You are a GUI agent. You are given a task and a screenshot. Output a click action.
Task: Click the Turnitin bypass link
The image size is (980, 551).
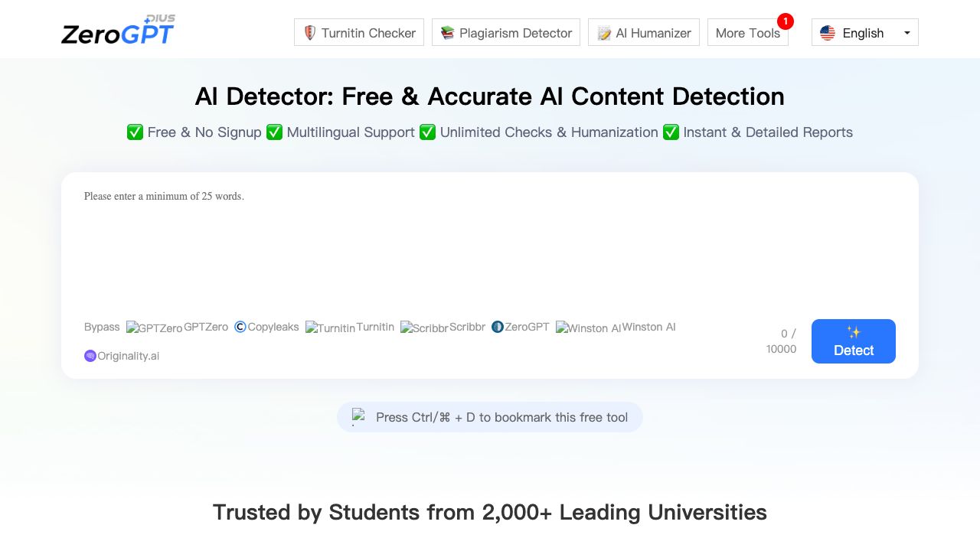[350, 328]
